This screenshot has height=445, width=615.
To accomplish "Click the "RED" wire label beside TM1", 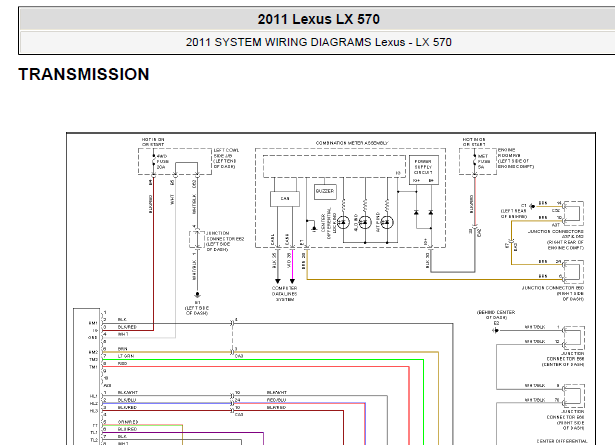I will (x=122, y=363).
